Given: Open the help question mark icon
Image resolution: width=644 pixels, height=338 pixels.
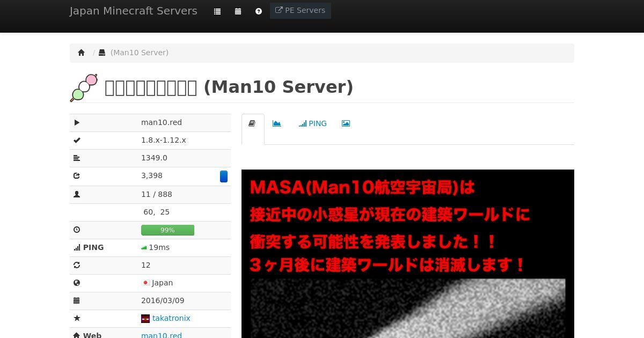Looking at the screenshot, I should pos(259,11).
